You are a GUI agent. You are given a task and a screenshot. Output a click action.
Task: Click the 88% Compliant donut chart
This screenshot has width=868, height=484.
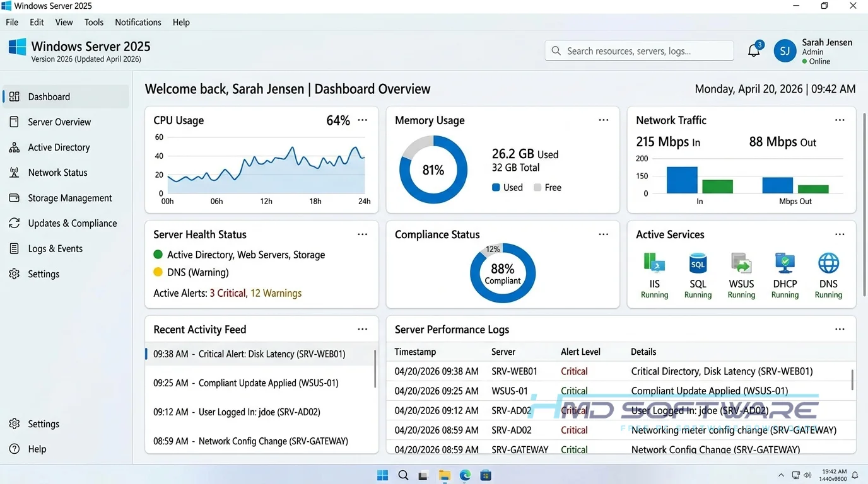503,273
